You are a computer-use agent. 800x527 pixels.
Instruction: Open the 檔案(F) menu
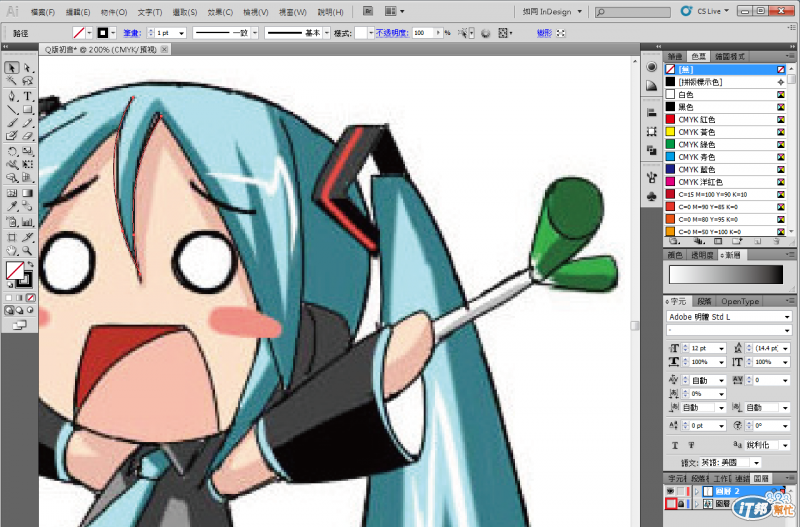tap(42, 12)
